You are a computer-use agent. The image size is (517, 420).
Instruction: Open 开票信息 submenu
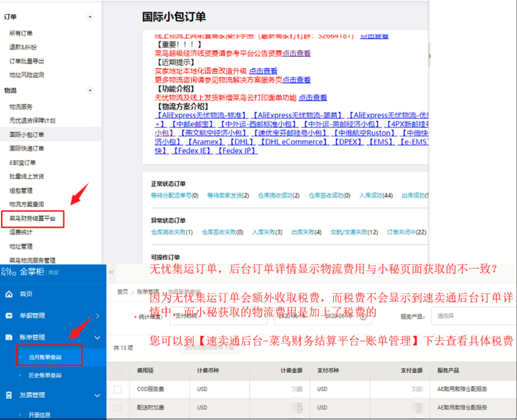click(39, 415)
